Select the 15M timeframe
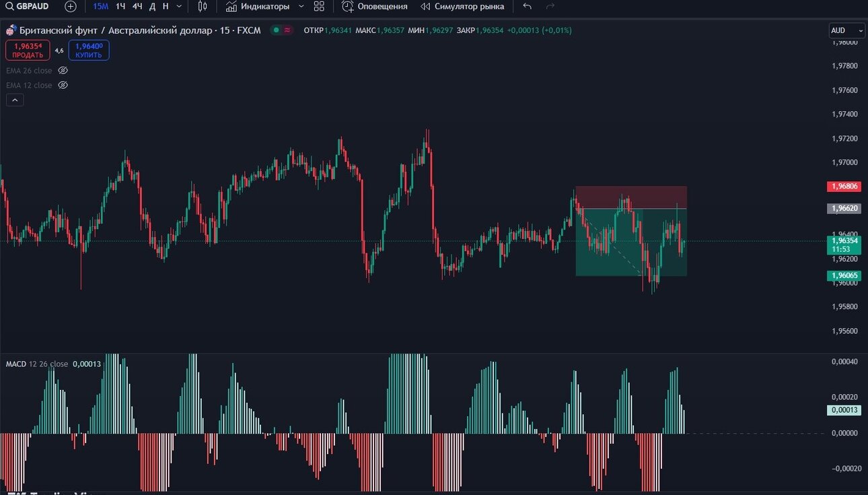Image resolution: width=868 pixels, height=495 pixels. (100, 6)
